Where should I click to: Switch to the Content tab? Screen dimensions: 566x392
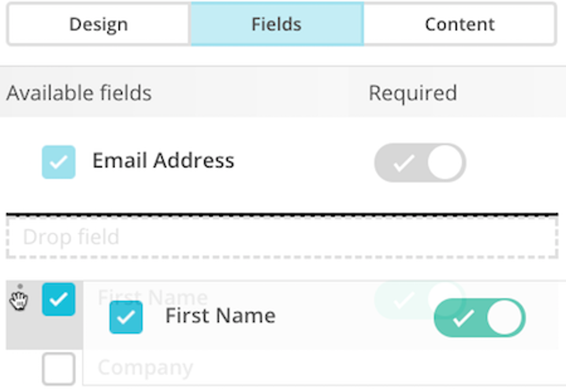(x=460, y=24)
